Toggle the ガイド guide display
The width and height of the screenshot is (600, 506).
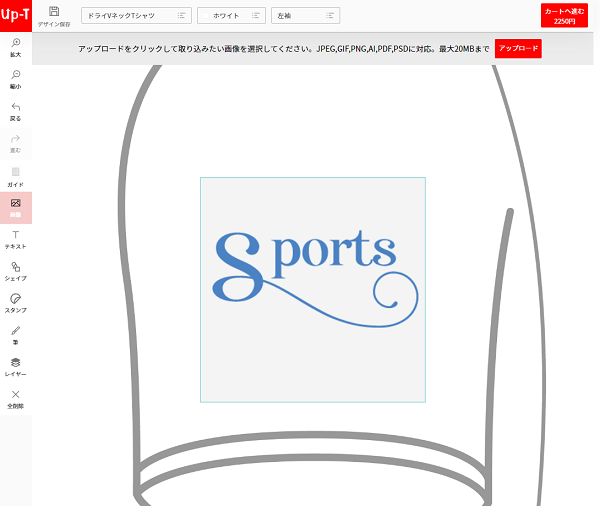(x=15, y=175)
